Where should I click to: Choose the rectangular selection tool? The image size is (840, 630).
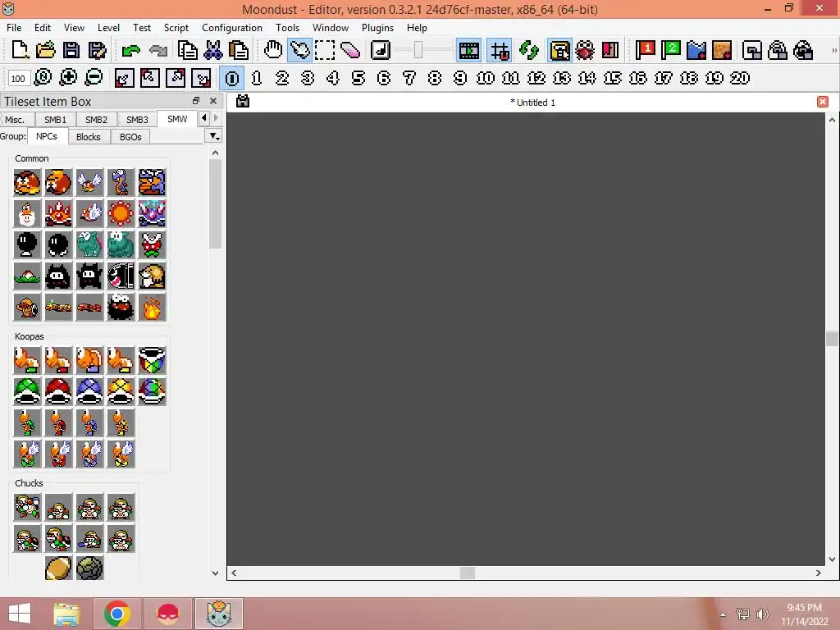(x=325, y=50)
